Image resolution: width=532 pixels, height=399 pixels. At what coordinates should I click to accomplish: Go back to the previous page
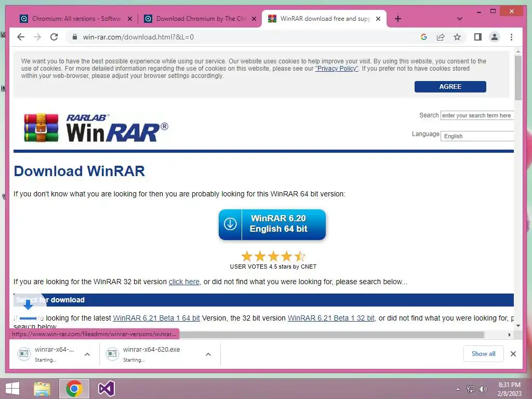pyautogui.click(x=21, y=37)
